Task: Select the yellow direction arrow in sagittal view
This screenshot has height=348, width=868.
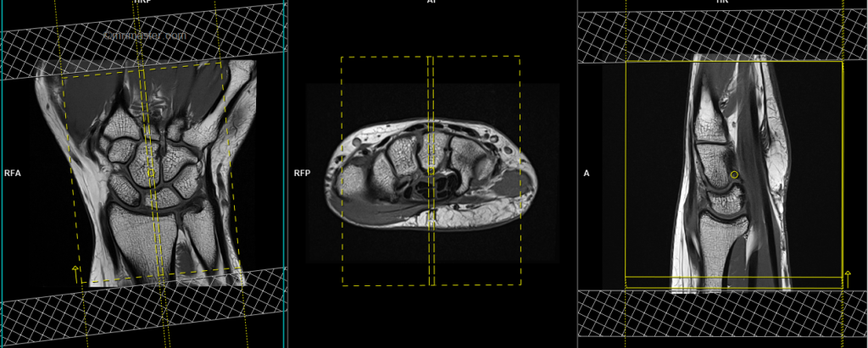Action: (847, 279)
